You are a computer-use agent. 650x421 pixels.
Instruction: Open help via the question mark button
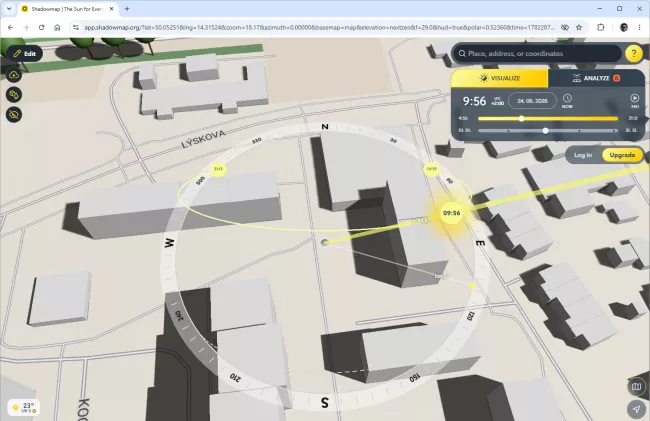(633, 53)
